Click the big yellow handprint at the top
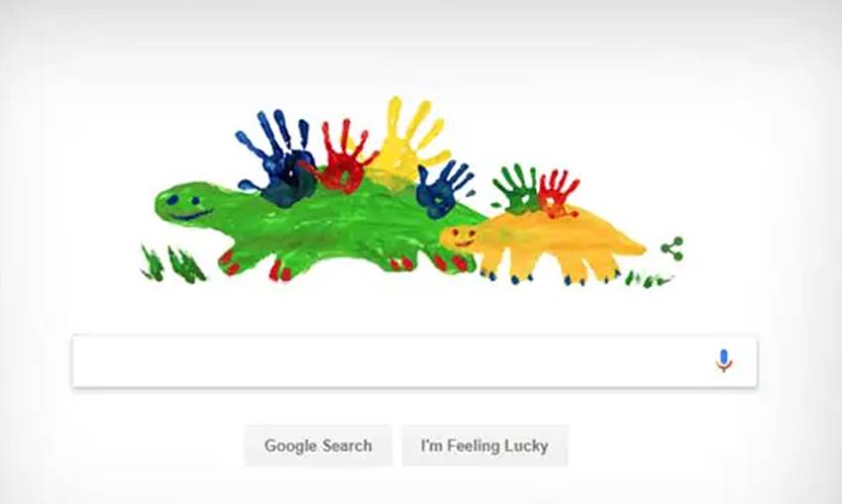Screen dimensions: 842x504 [406, 143]
